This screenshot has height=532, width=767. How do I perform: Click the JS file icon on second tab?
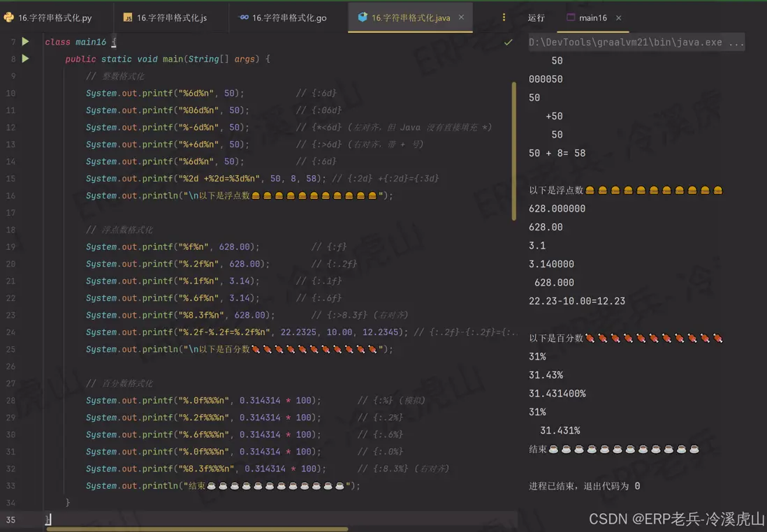click(128, 17)
